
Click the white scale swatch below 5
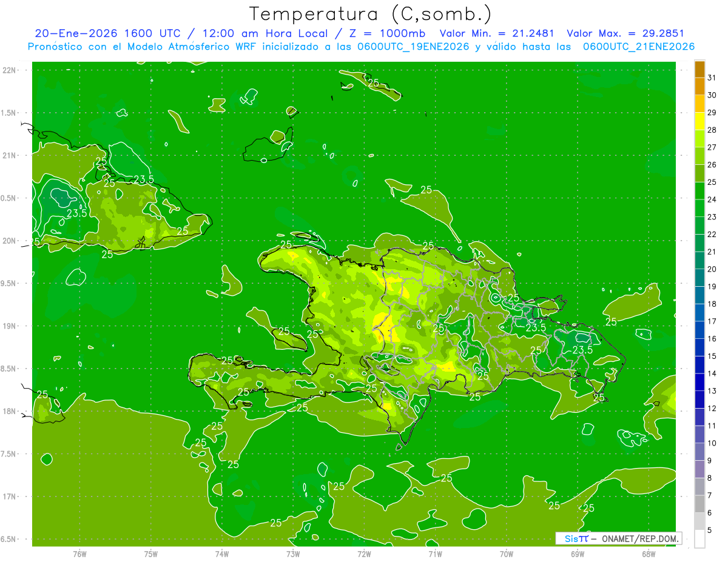click(x=699, y=538)
